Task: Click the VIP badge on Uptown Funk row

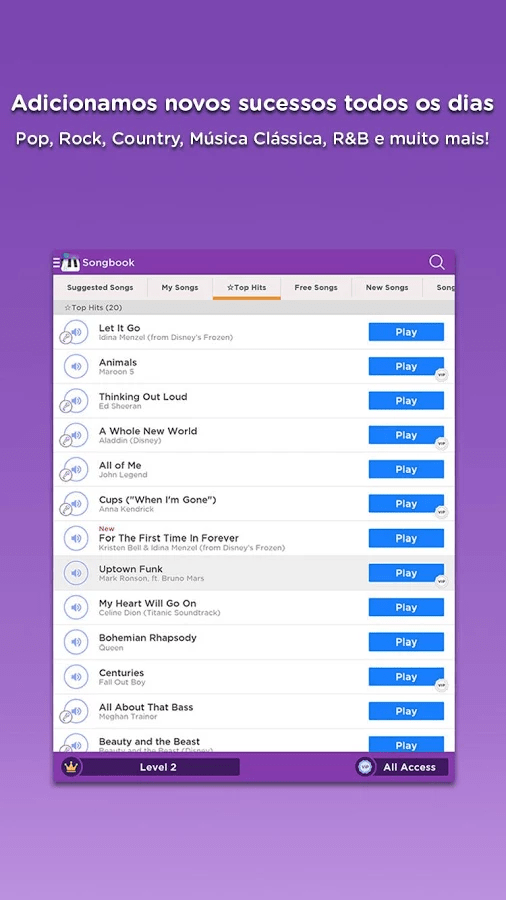Action: tap(441, 581)
